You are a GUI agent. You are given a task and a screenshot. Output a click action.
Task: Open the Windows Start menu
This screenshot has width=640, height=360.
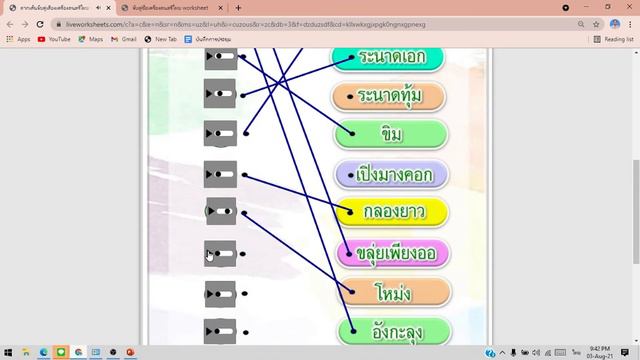point(8,352)
